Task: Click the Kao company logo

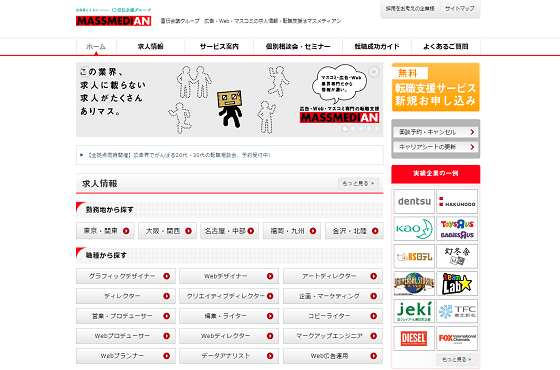Action: click(414, 229)
